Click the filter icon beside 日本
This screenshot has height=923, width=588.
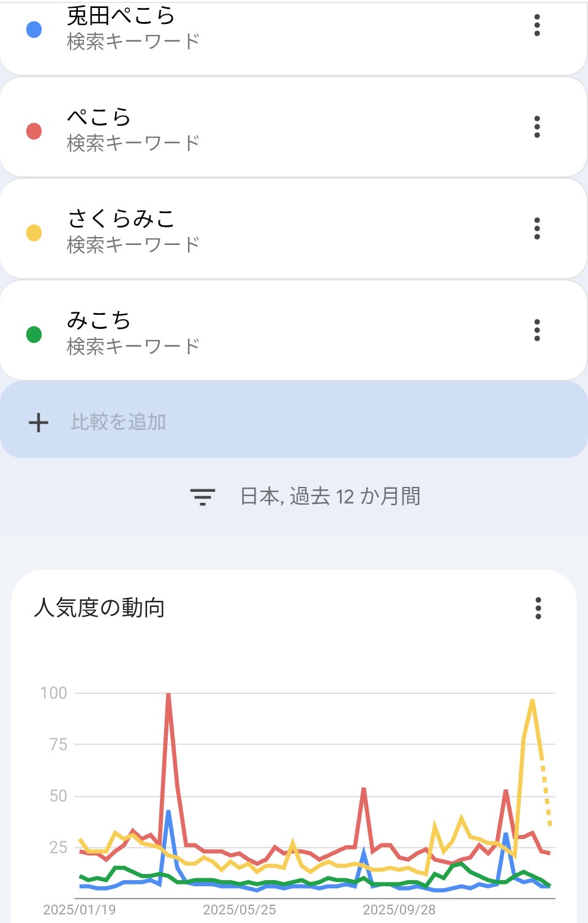tap(202, 496)
